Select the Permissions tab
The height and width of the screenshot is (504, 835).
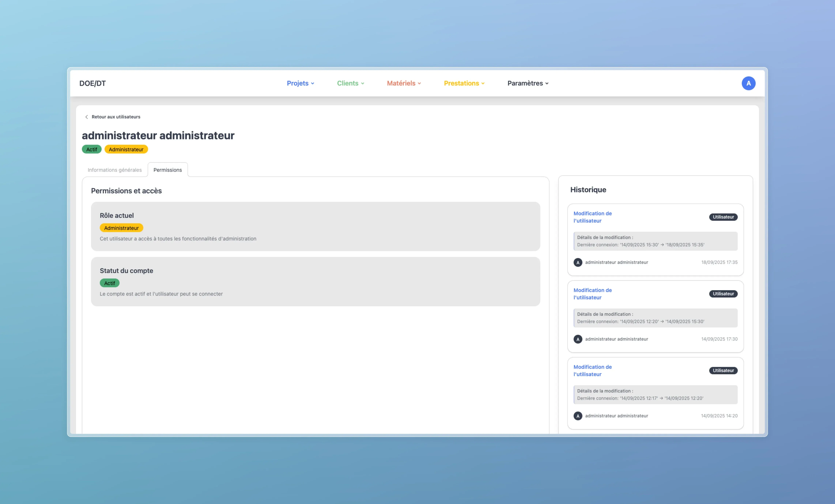[x=167, y=170]
